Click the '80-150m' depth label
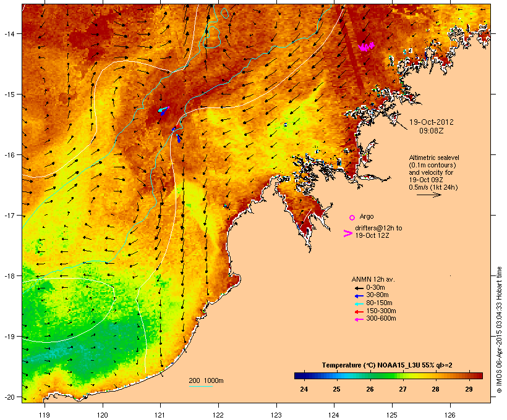The width and height of the screenshot is (507, 420). pos(379,303)
